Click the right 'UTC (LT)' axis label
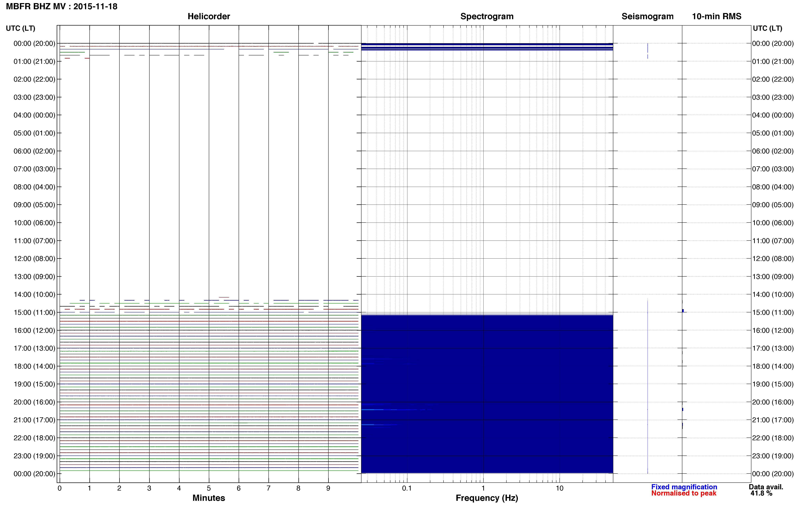Screen dimensions: 812x508 point(767,28)
